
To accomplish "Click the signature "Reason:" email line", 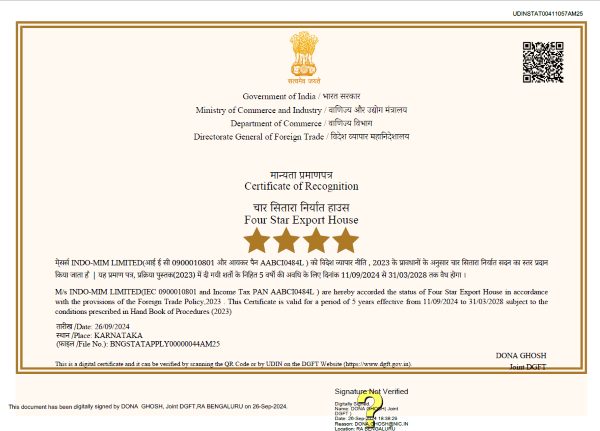I will 371,424.
